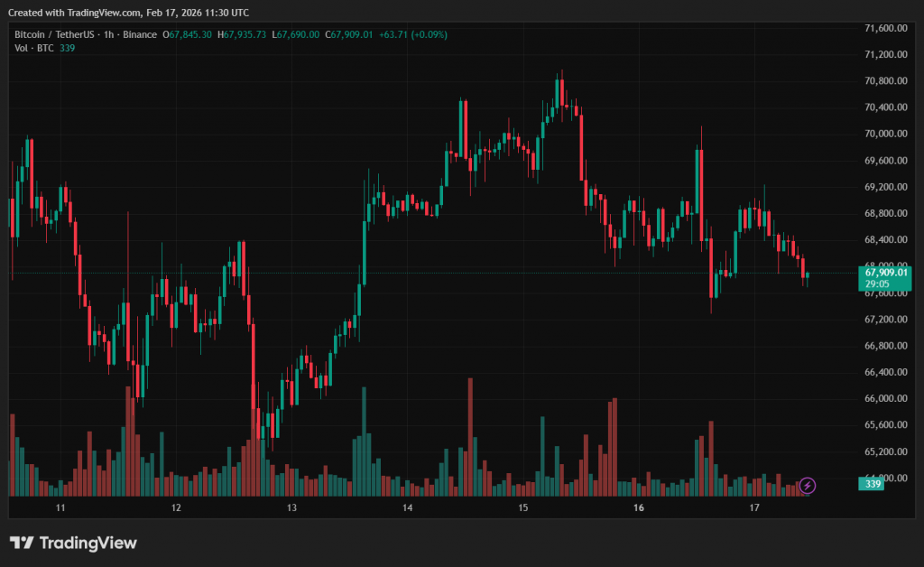Viewport: 924px width, 567px height.
Task: Click the countdown timer 29:05
Action: (x=877, y=283)
